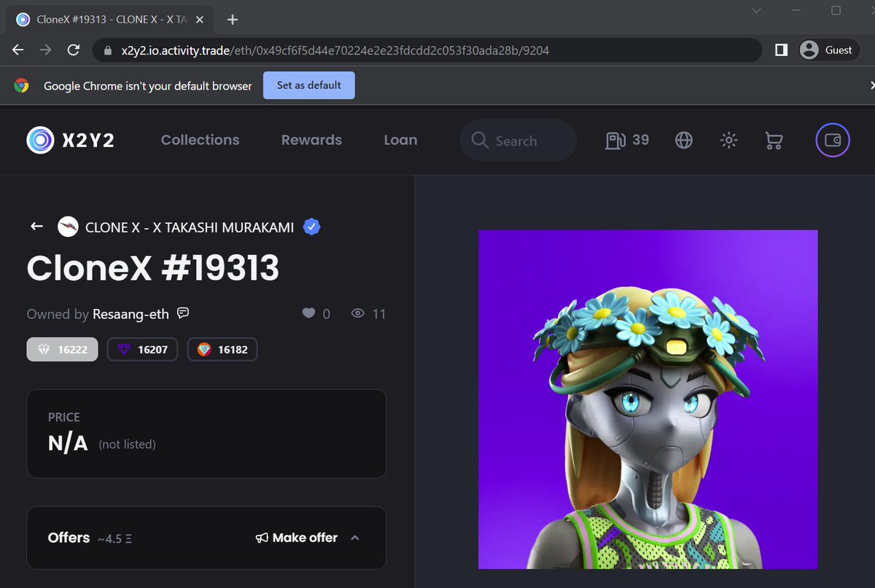
Task: Click the gas pump fee indicator
Action: click(x=627, y=140)
